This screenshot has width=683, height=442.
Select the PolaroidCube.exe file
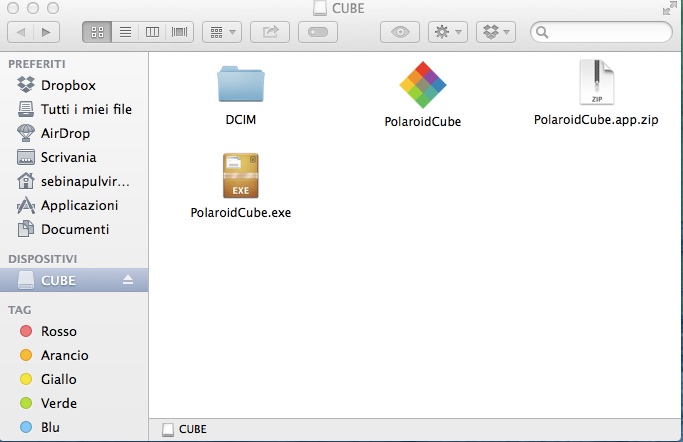[x=240, y=177]
